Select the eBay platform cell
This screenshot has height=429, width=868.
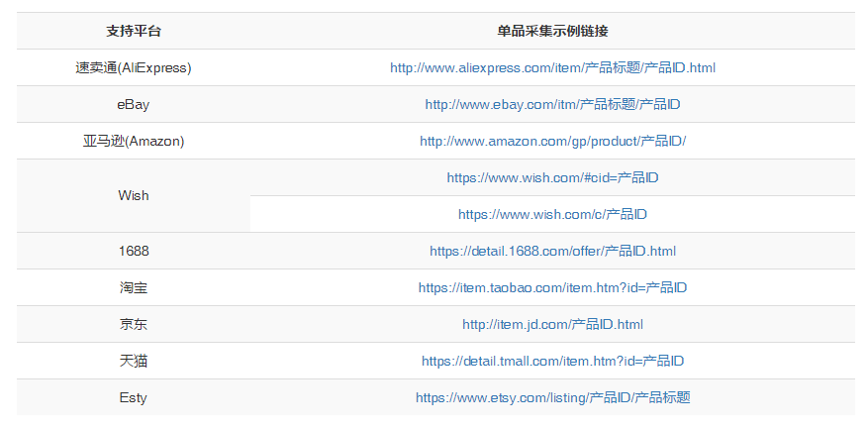134,104
